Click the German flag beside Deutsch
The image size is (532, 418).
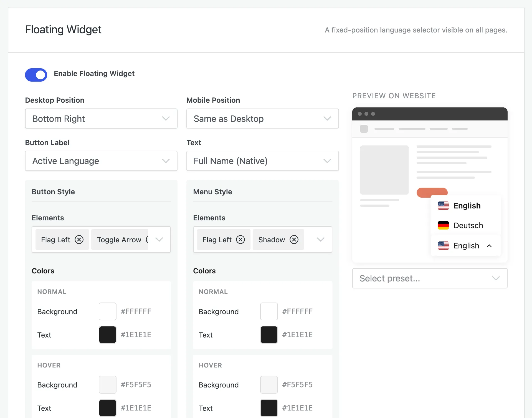pyautogui.click(x=443, y=225)
